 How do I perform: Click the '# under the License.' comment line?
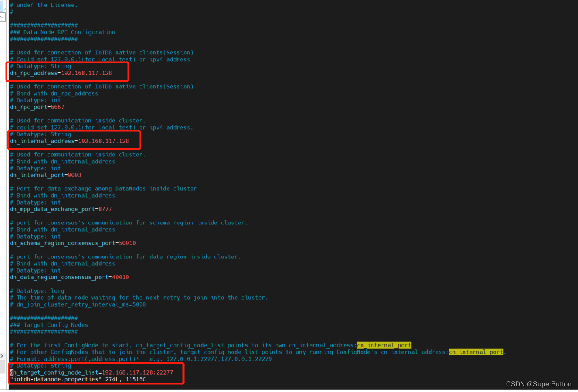pos(43,5)
